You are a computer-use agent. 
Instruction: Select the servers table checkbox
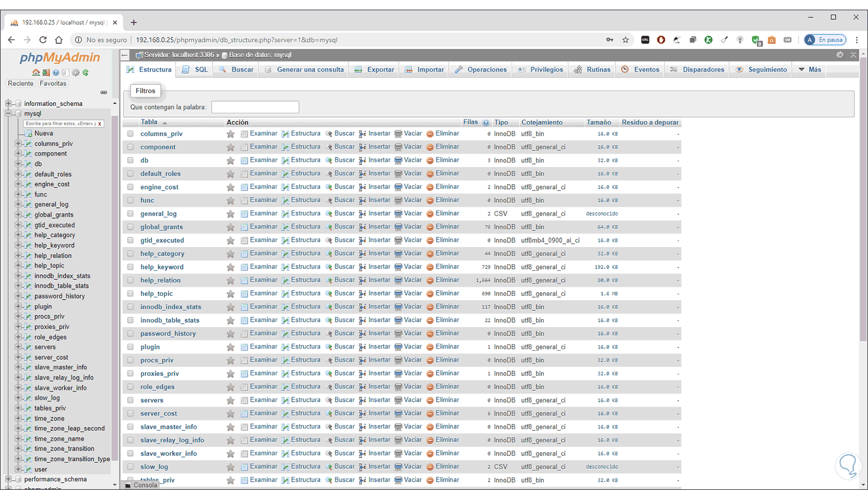(131, 400)
